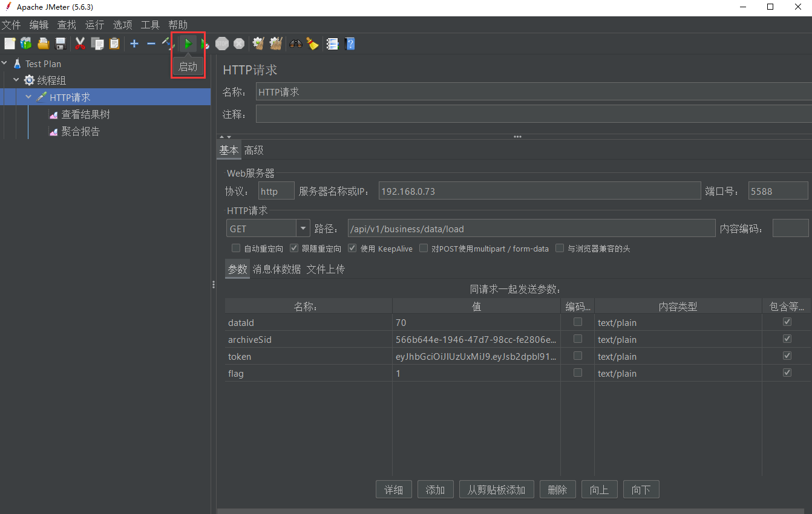The image size is (812, 514).
Task: Switch to the 消息体数据 tab
Action: pos(277,269)
